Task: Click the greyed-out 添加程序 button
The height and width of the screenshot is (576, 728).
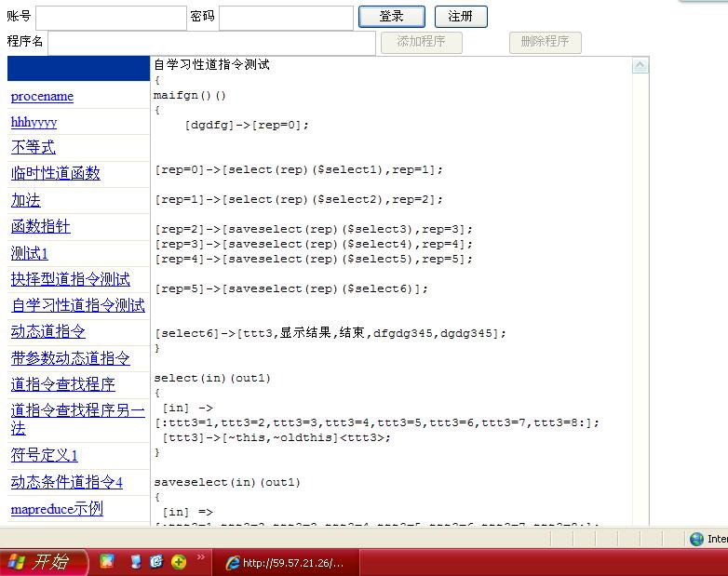Action: point(421,42)
